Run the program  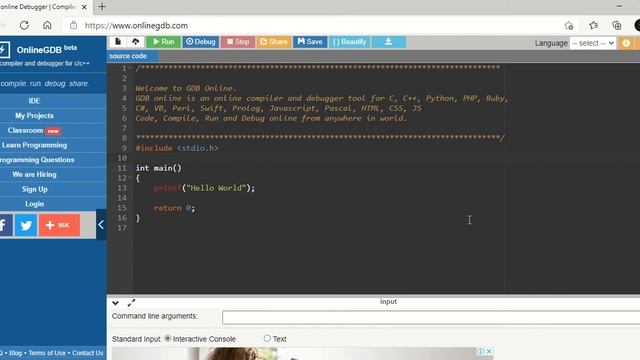164,42
